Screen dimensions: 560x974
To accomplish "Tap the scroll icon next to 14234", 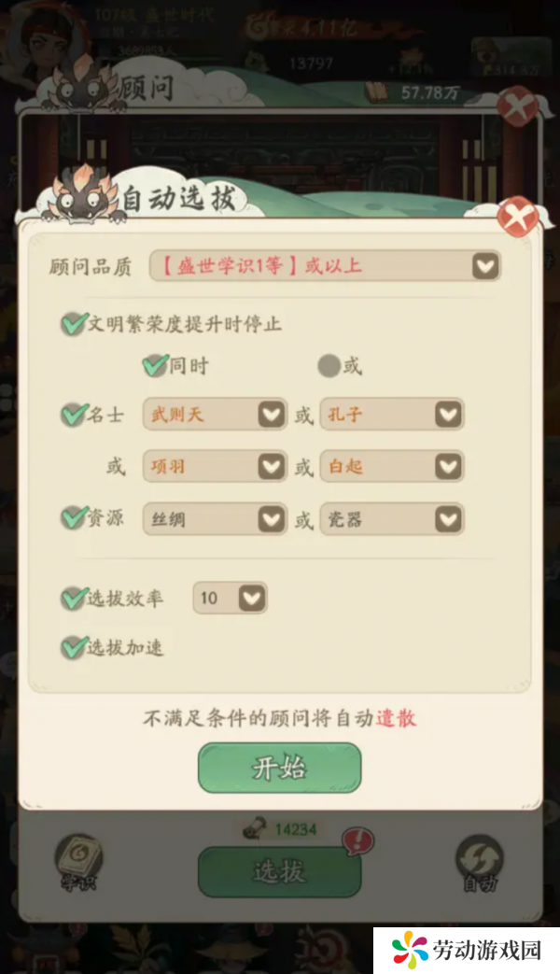I will point(255,828).
